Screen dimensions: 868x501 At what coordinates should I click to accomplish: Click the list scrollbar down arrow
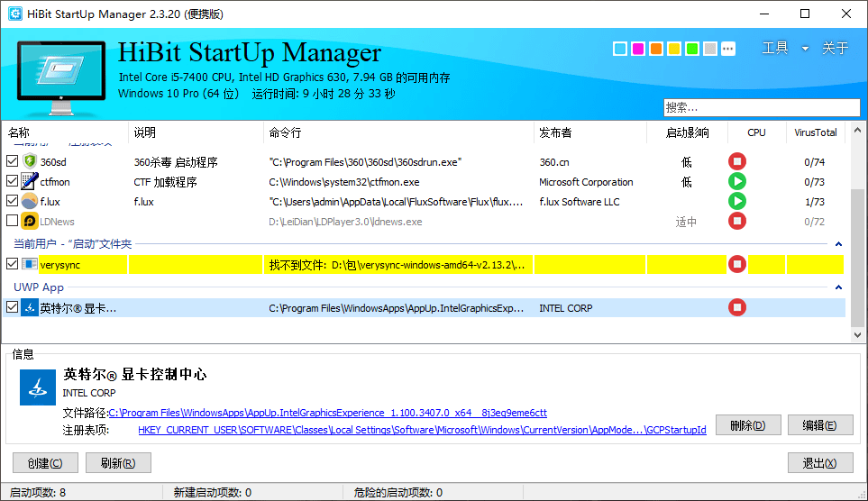click(857, 335)
